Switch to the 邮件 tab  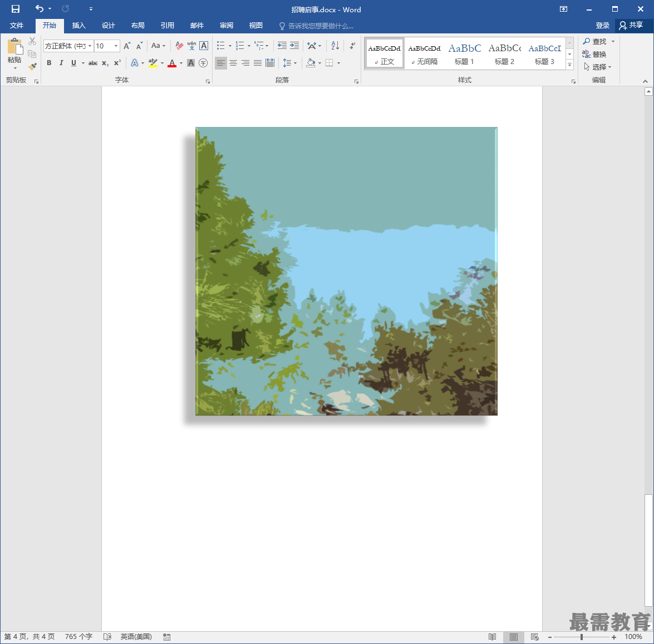(197, 26)
